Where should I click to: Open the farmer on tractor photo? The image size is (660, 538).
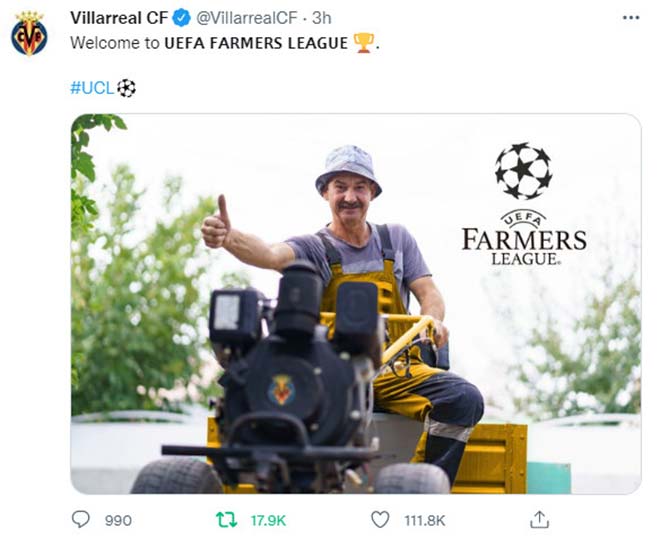pos(356,304)
